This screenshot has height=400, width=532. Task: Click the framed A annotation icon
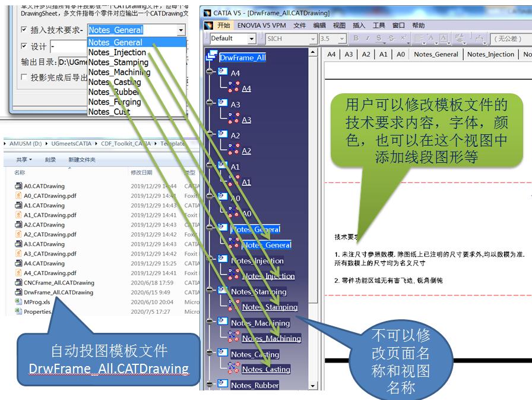443,38
